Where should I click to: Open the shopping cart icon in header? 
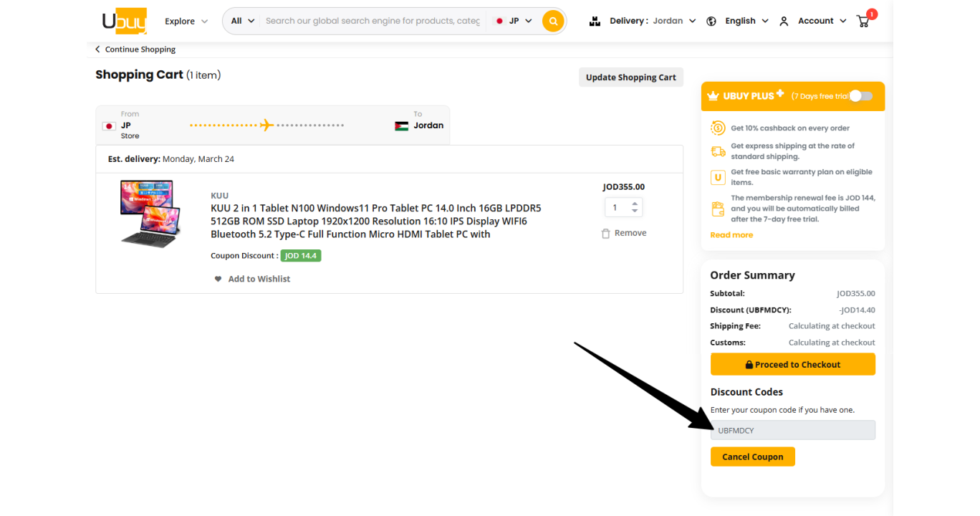(x=864, y=20)
